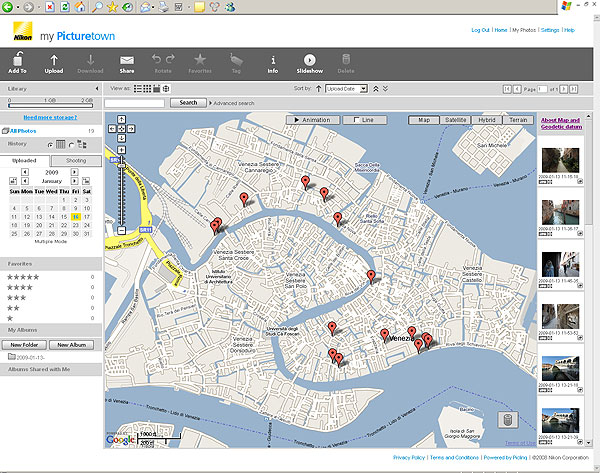
Task: Open the Need more storage link
Action: [50, 117]
